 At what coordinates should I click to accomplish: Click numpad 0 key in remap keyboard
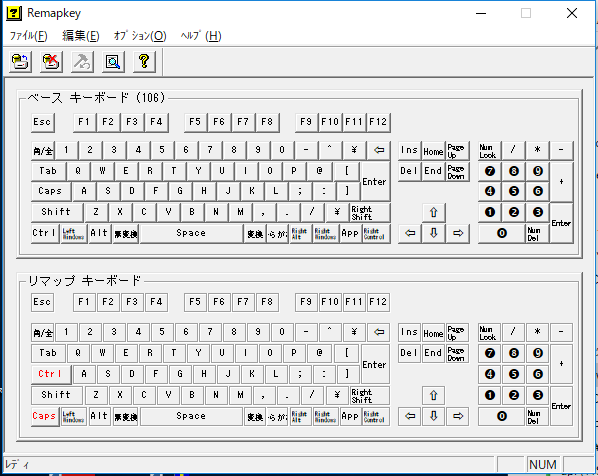[x=502, y=416]
